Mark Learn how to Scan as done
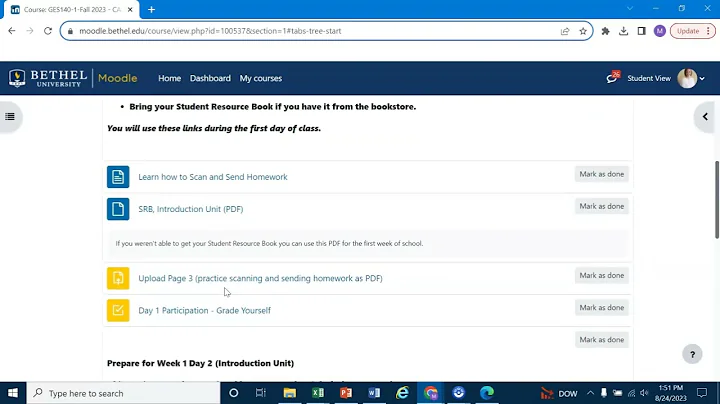Screen dimensions: 720x404 (x=602, y=174)
